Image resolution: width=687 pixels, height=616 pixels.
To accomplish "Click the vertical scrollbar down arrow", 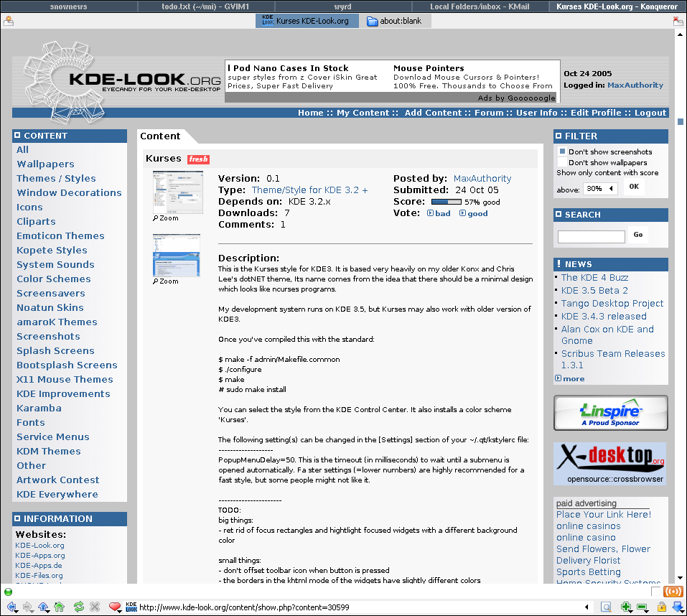I will (680, 578).
